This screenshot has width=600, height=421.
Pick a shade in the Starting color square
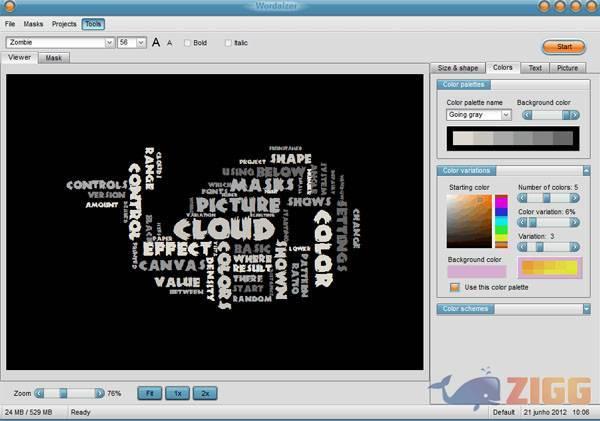pos(469,220)
